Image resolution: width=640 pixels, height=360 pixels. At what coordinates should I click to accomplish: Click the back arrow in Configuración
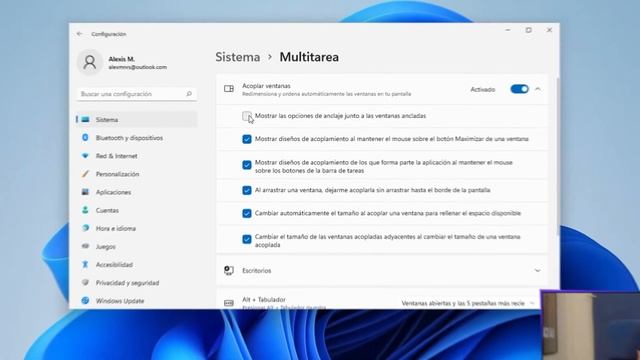point(80,34)
